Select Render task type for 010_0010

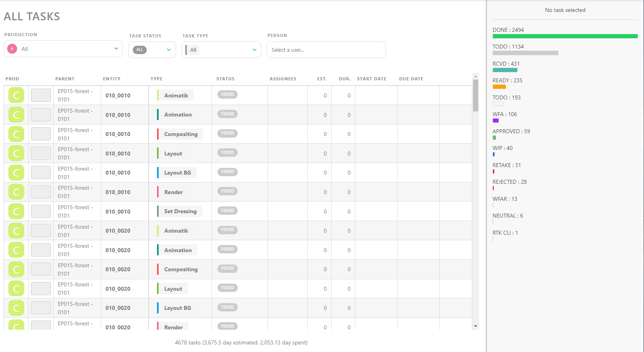[x=173, y=192]
